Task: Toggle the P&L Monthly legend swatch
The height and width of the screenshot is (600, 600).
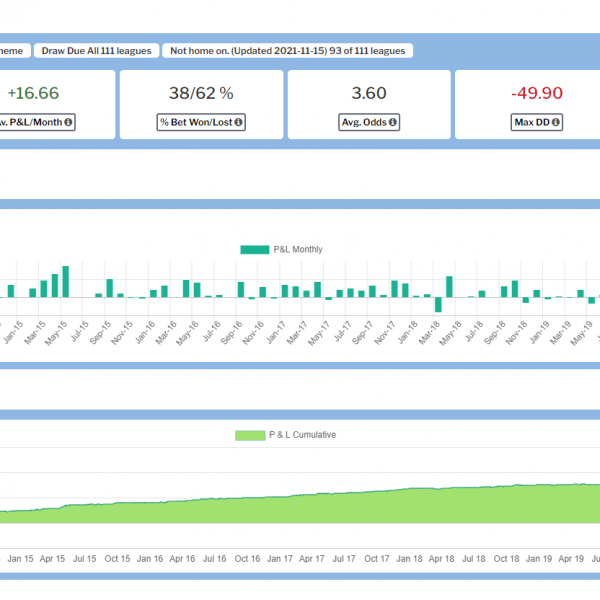Action: click(254, 250)
